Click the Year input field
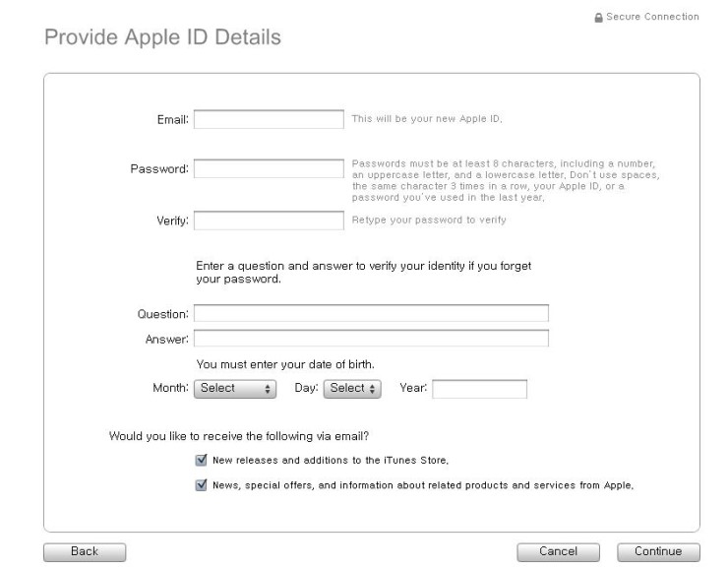Screen dimensions: 728x569 click(480, 389)
